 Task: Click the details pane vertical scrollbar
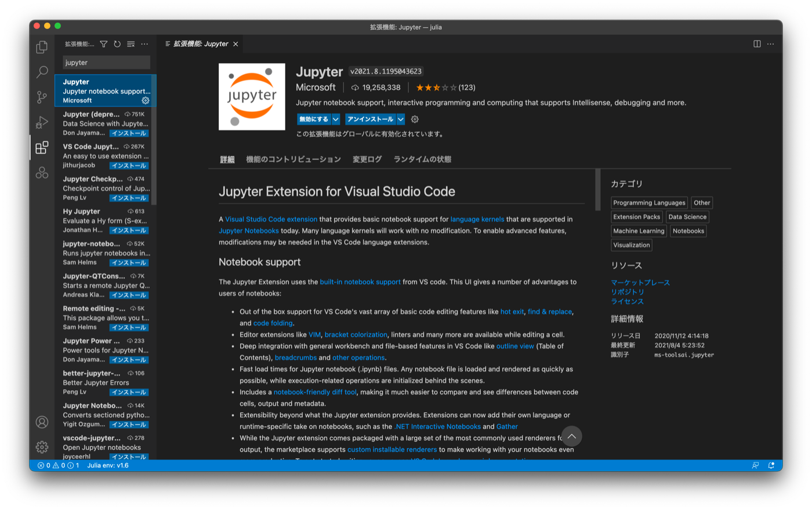coord(598,190)
